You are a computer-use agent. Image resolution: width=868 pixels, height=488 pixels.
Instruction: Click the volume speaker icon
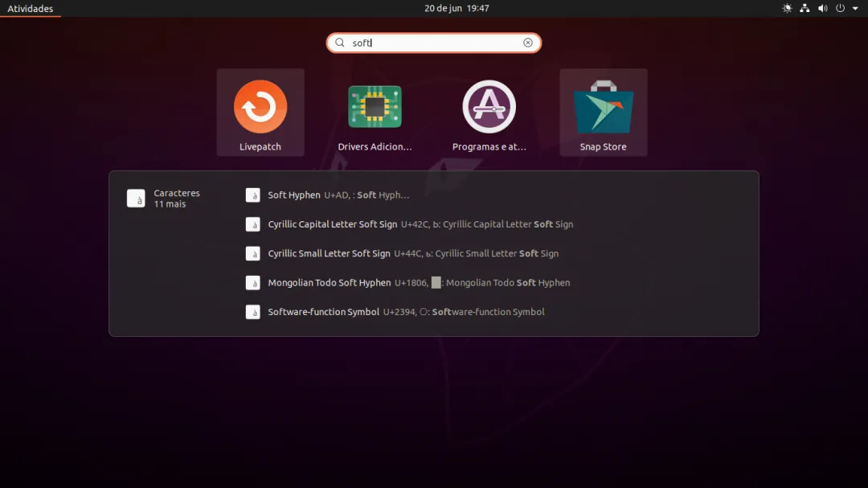[823, 8]
